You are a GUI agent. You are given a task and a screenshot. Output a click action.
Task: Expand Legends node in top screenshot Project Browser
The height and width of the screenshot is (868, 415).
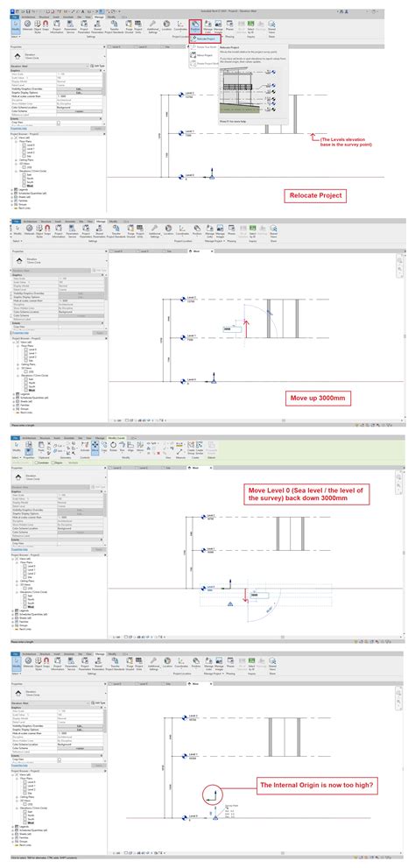[13, 189]
